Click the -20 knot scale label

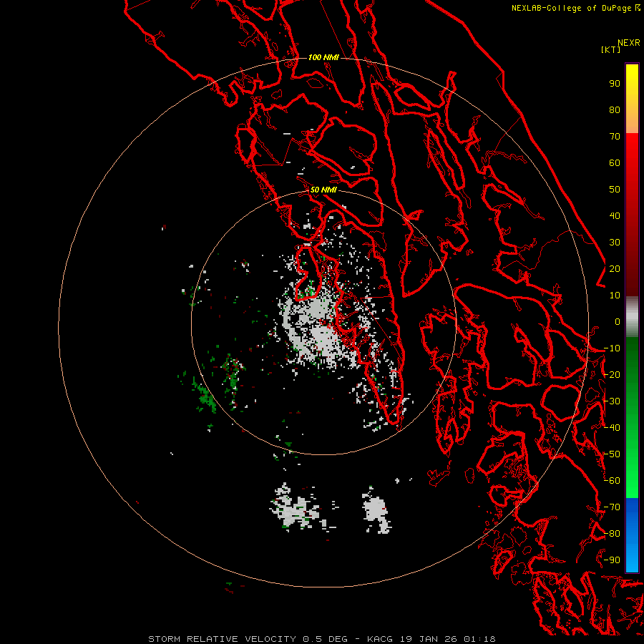612,375
